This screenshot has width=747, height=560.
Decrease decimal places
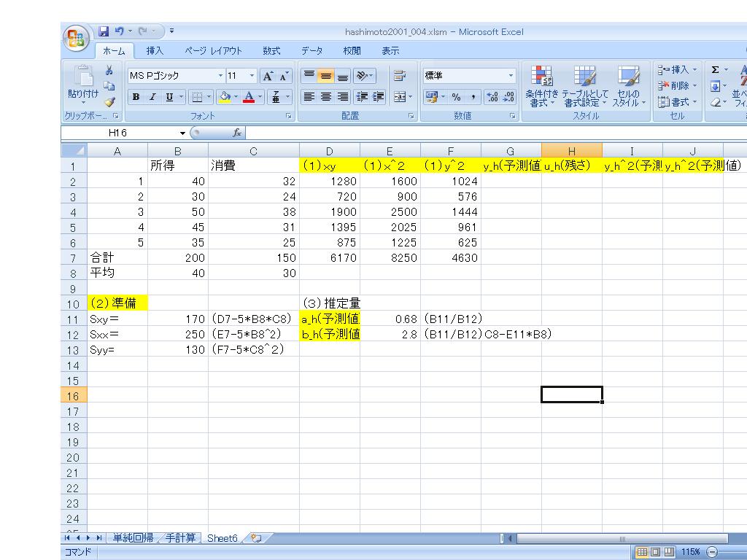[x=508, y=97]
